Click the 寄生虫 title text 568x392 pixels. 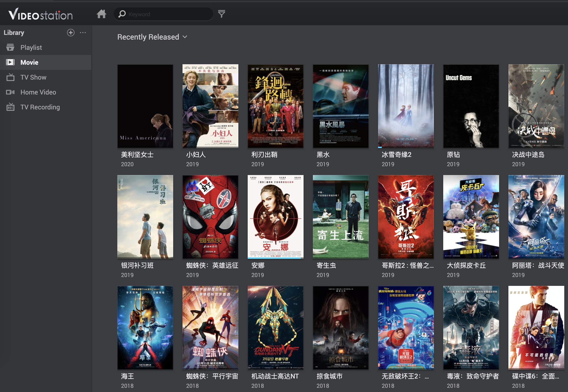tap(326, 265)
